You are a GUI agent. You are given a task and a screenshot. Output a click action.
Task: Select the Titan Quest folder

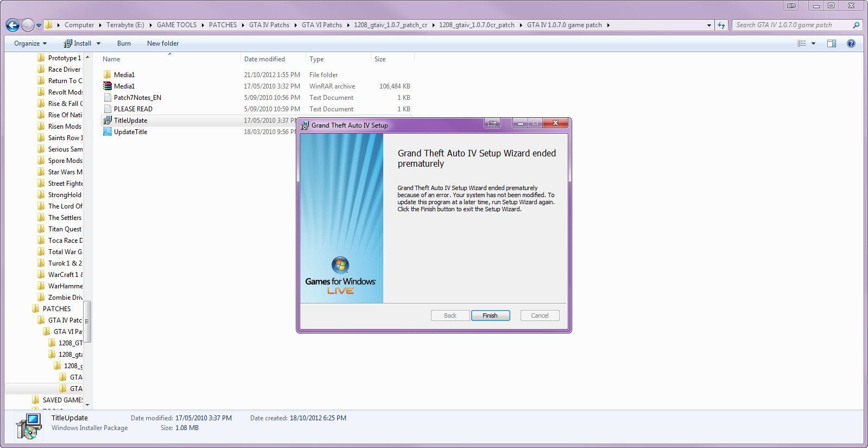[x=65, y=229]
